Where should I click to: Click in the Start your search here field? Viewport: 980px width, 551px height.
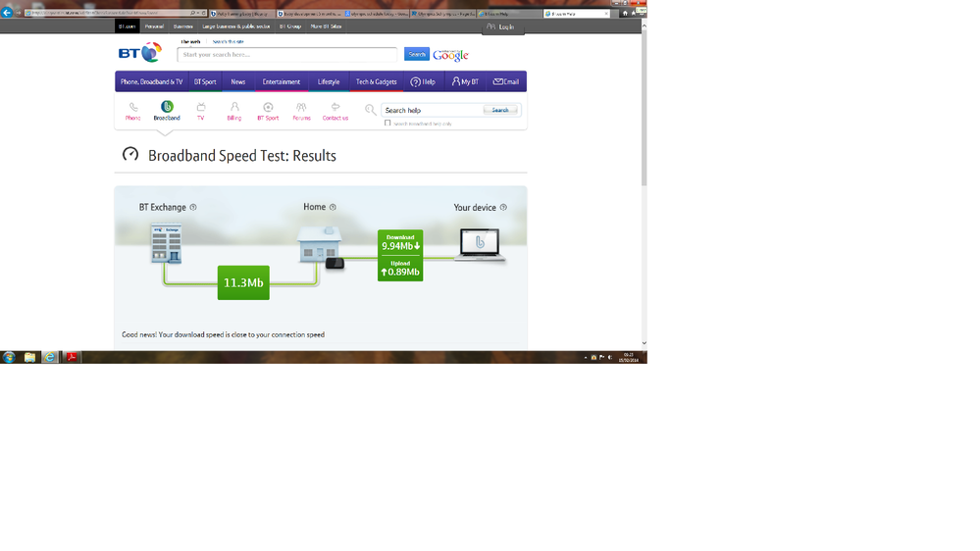[x=286, y=55]
